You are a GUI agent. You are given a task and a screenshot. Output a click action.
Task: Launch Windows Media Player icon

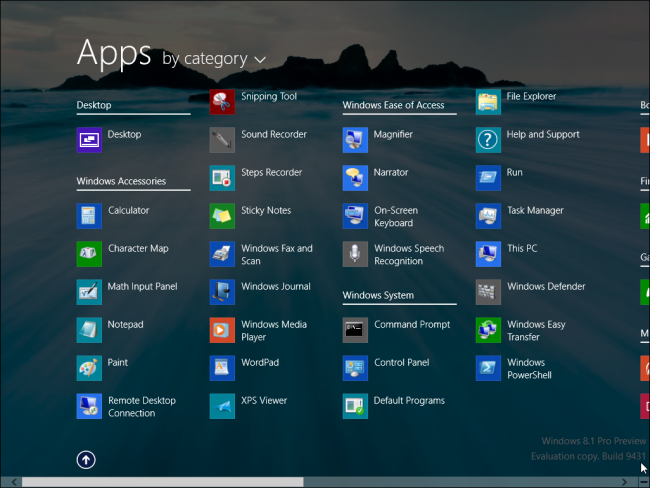click(222, 330)
